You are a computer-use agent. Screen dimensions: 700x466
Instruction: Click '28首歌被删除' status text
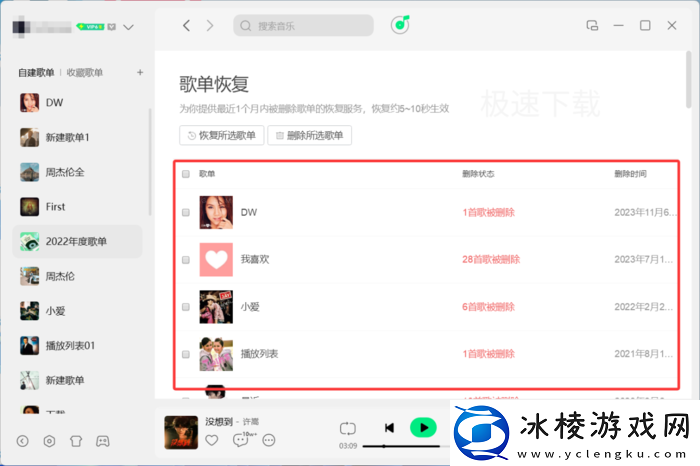[x=491, y=259]
